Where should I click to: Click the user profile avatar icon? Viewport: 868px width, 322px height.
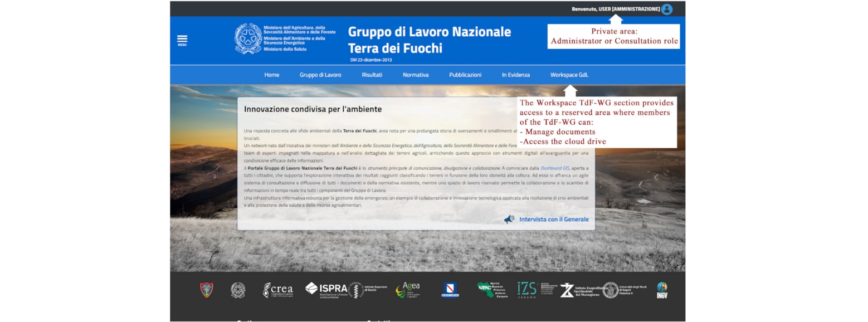click(666, 9)
